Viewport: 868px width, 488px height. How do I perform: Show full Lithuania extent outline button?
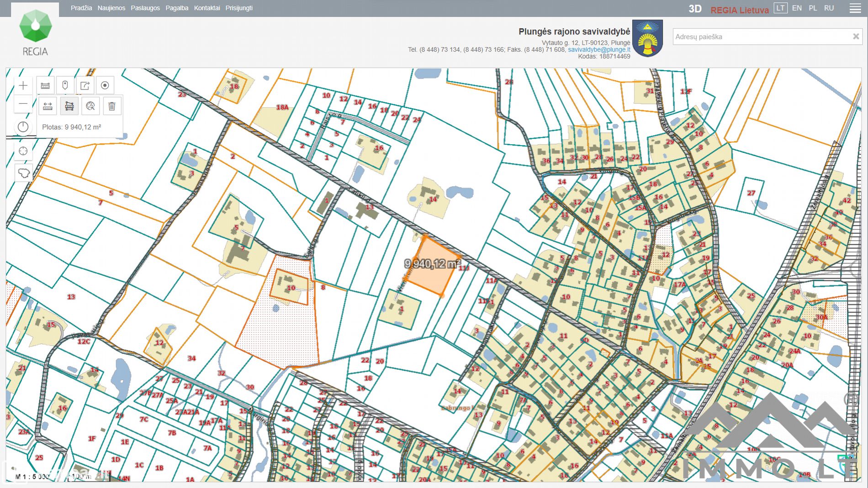pos(23,173)
